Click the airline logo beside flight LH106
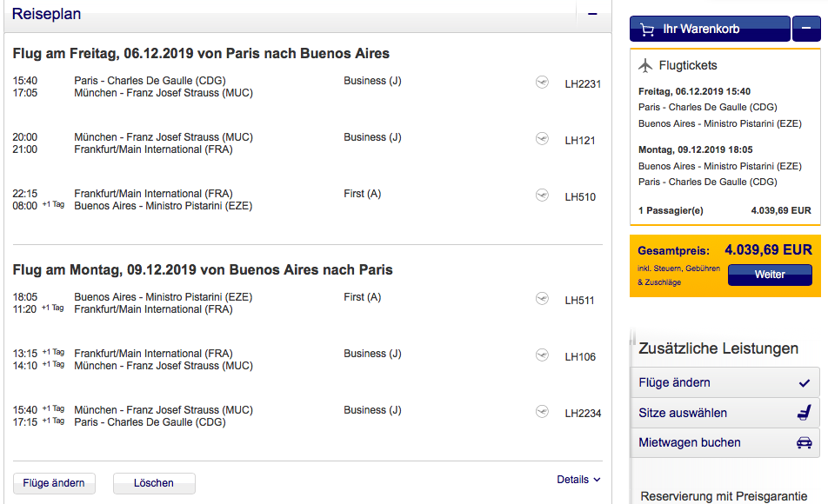Viewport: 828px width, 504px height. coord(543,355)
